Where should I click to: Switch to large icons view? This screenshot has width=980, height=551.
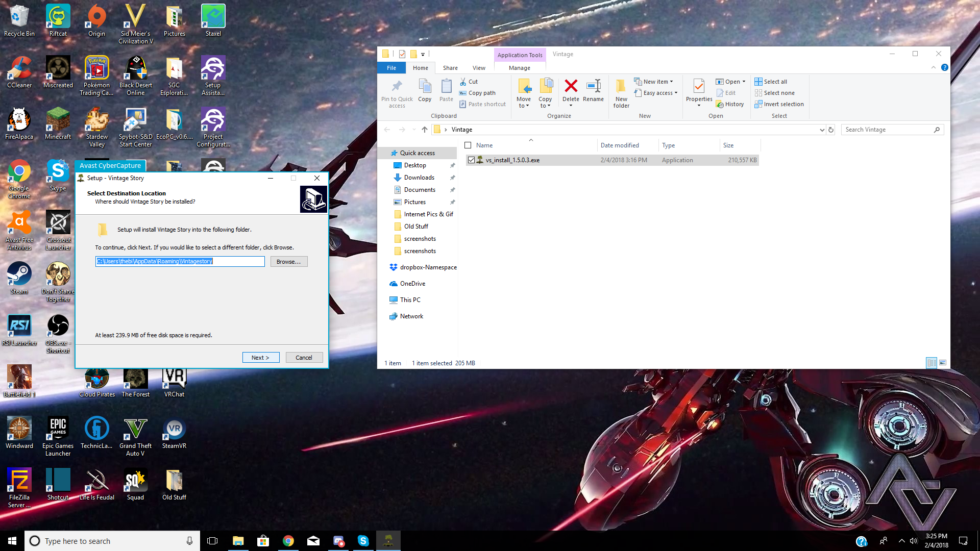(943, 363)
